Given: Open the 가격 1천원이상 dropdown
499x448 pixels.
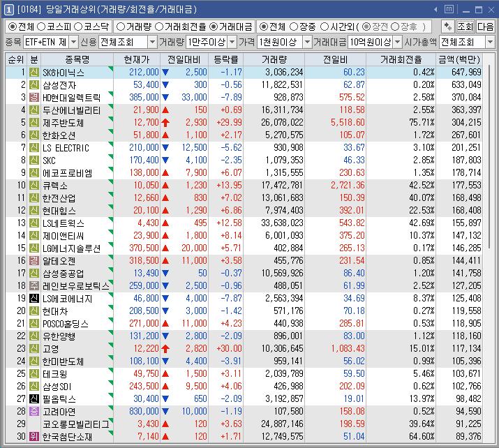Looking at the screenshot, I should tap(307, 42).
